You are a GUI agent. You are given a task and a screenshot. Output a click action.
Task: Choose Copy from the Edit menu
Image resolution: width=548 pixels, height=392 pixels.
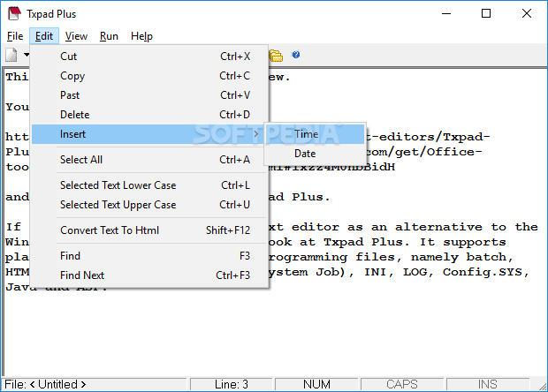pyautogui.click(x=149, y=76)
